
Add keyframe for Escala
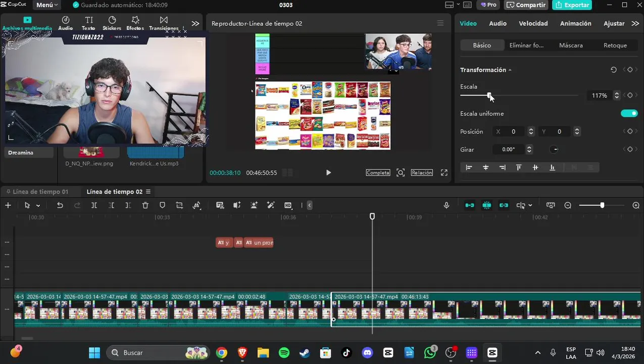[x=630, y=96]
